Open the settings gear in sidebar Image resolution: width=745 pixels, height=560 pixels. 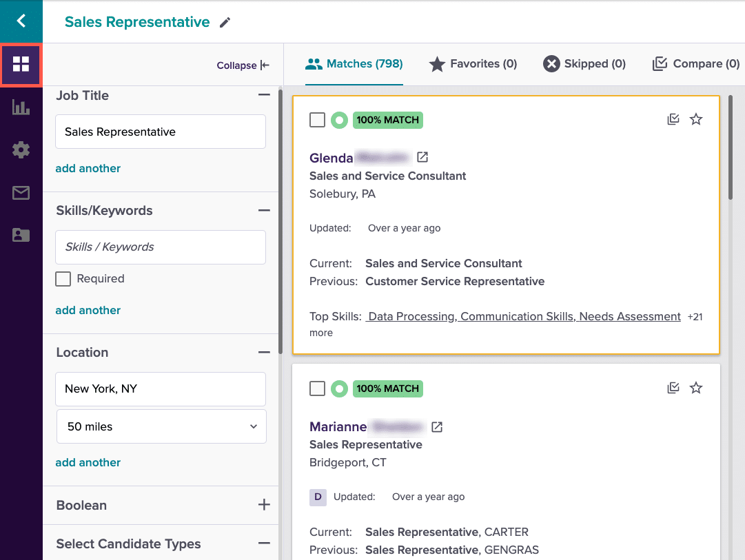tap(21, 149)
